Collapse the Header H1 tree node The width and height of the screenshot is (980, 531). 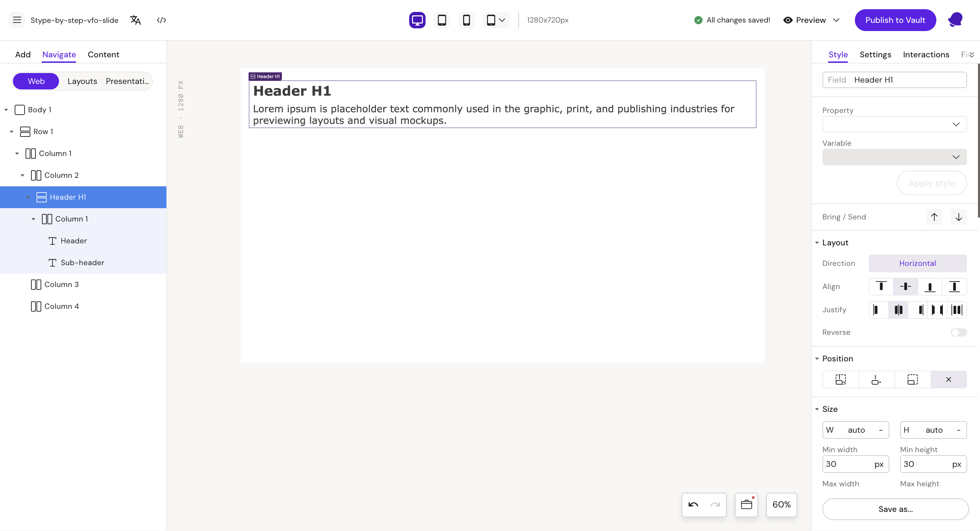(x=28, y=197)
